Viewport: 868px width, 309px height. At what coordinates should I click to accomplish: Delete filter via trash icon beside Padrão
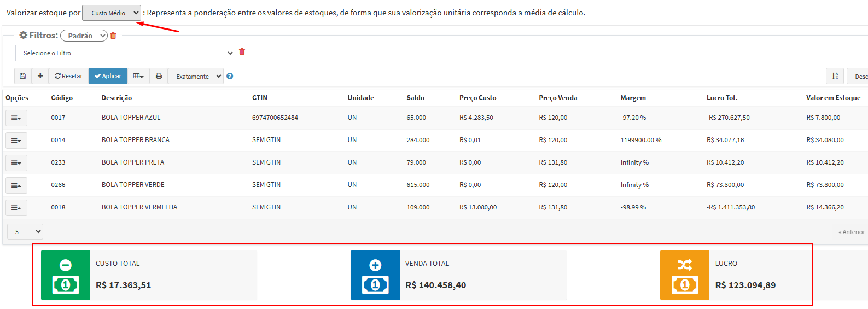point(113,36)
